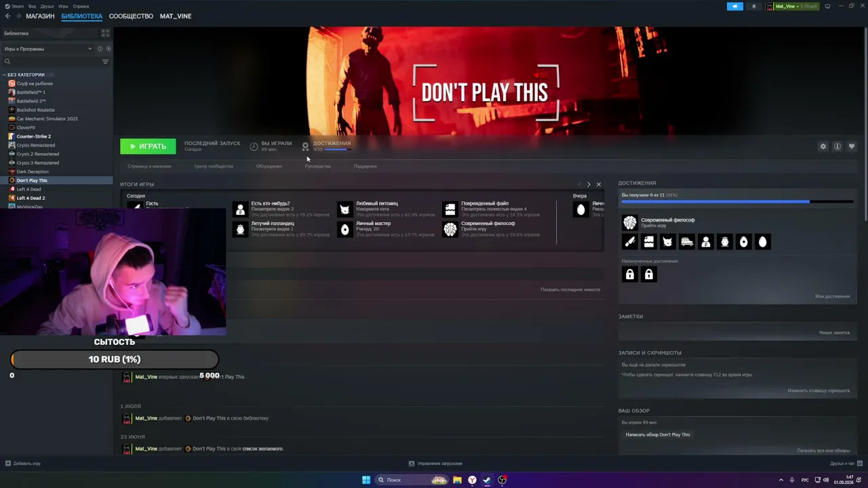868x488 pixels.
Task: Open File Explorer from the taskbar
Action: coord(457,480)
